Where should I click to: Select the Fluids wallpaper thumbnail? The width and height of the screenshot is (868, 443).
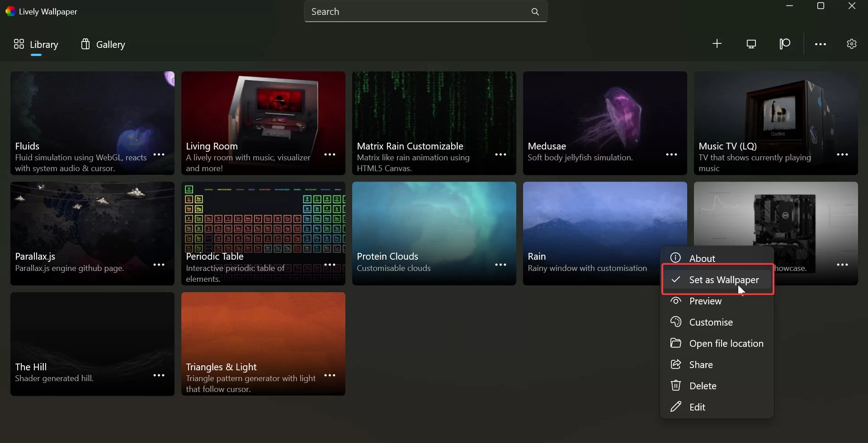[x=92, y=123]
